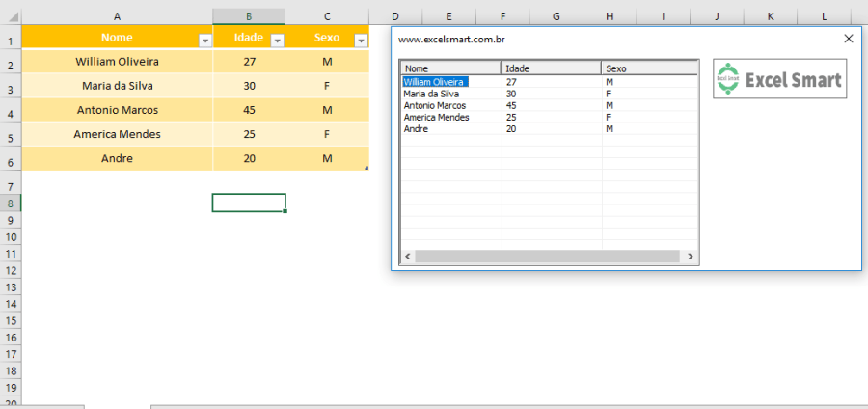Screen dimensions: 868x409
Task: Select Antonio Marcos in the listview
Action: click(435, 105)
